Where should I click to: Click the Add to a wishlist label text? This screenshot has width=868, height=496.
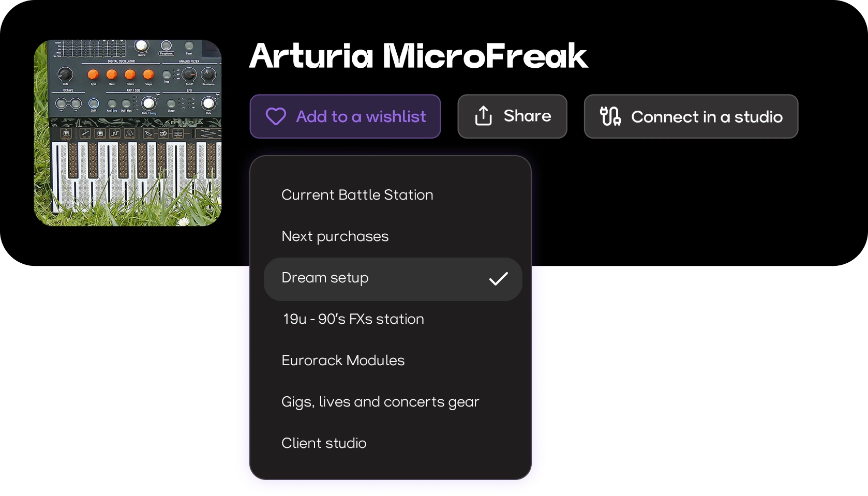[x=361, y=117]
